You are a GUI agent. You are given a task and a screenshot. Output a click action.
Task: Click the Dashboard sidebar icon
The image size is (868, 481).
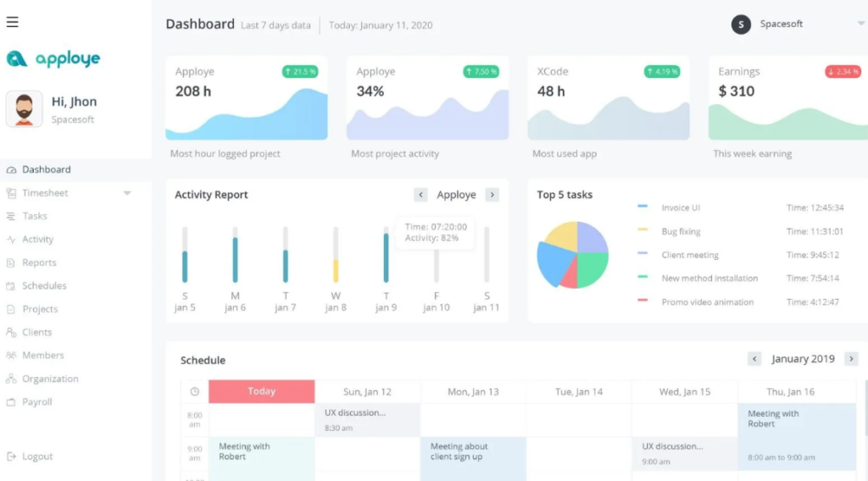pos(11,169)
